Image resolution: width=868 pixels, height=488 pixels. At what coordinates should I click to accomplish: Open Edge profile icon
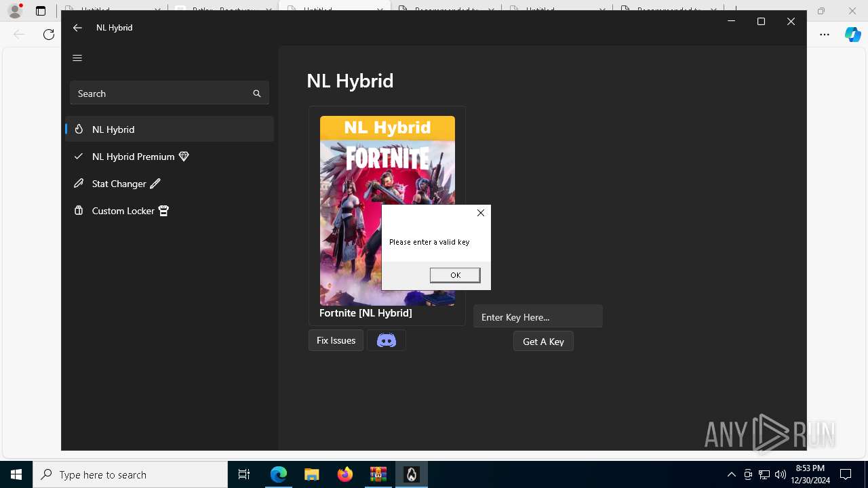15,11
